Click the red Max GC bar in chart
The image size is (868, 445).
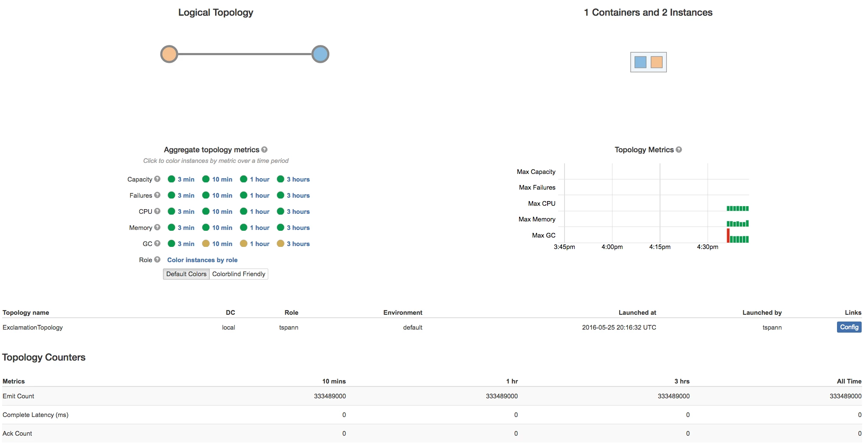pos(728,235)
